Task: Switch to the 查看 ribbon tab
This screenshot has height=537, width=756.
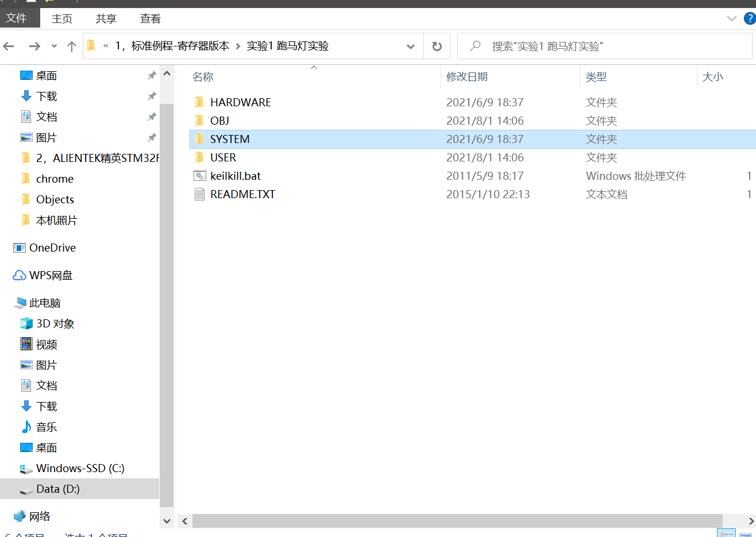Action: pos(151,18)
